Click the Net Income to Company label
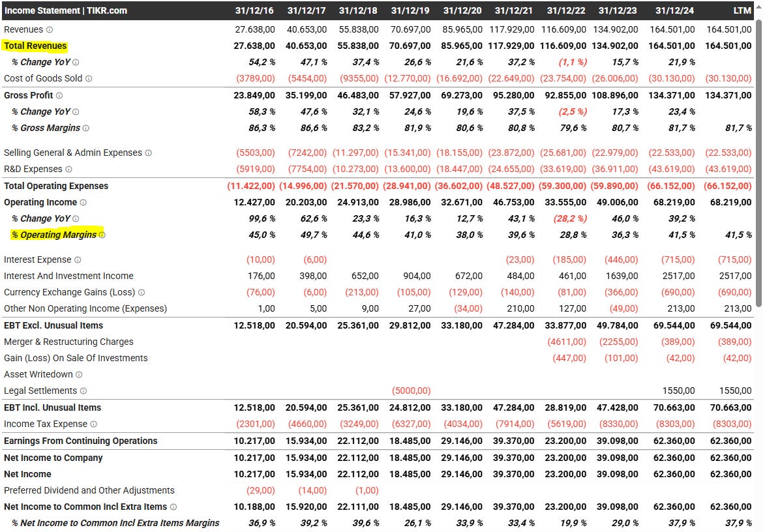The width and height of the screenshot is (765, 532). coord(53,458)
